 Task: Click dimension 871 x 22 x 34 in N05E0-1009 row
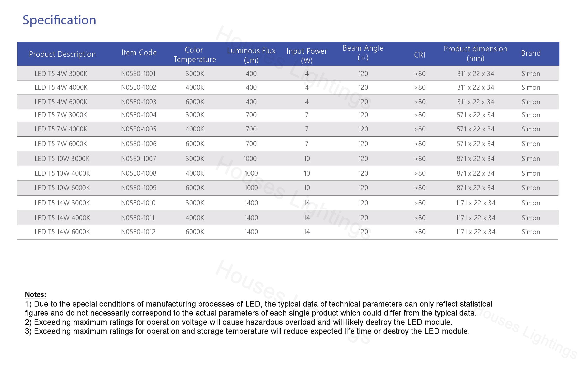coord(476,187)
